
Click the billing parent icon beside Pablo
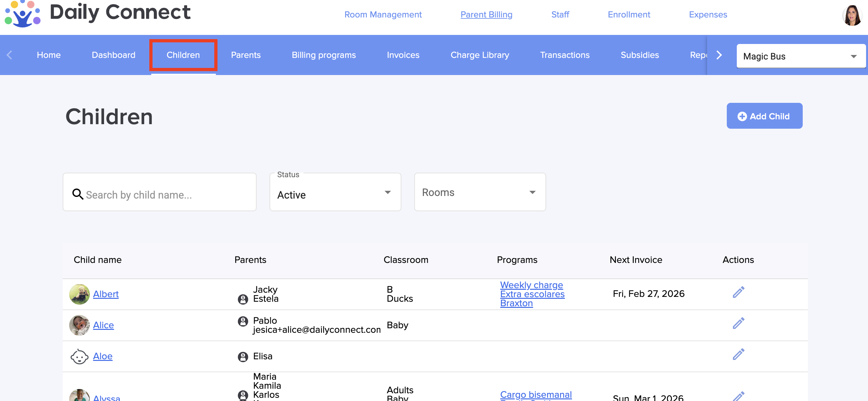click(243, 321)
